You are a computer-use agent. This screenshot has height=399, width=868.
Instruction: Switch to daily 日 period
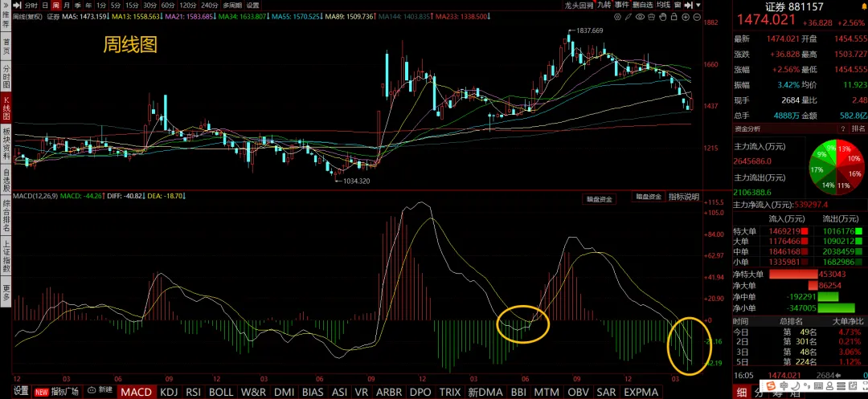pyautogui.click(x=45, y=6)
